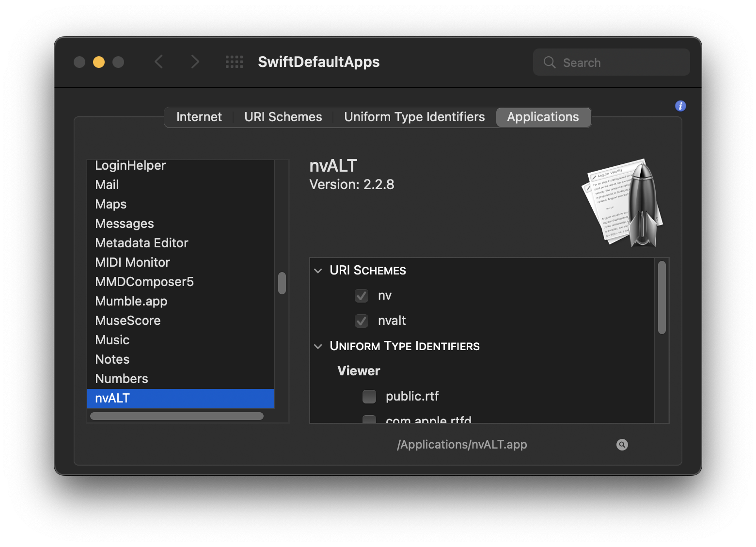The width and height of the screenshot is (756, 547).
Task: Switch to the Internet tab
Action: [x=199, y=117]
